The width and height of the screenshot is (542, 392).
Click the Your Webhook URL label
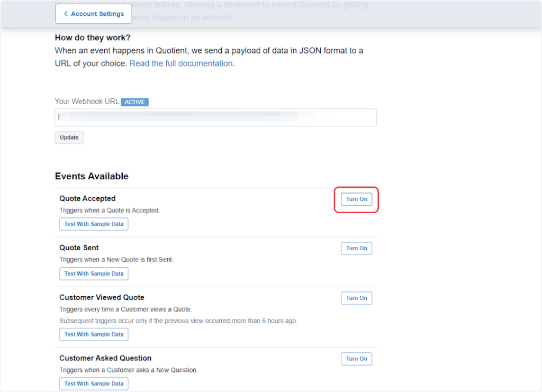pos(87,102)
